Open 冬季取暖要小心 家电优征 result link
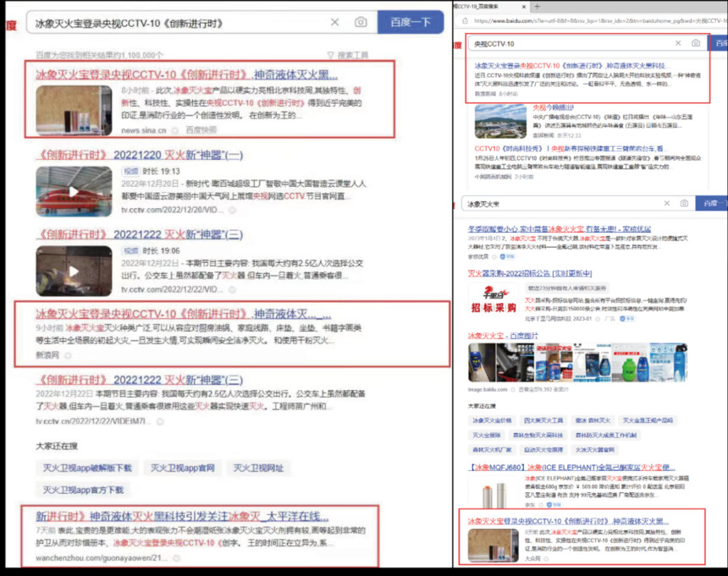The width and height of the screenshot is (728, 576). (x=560, y=229)
